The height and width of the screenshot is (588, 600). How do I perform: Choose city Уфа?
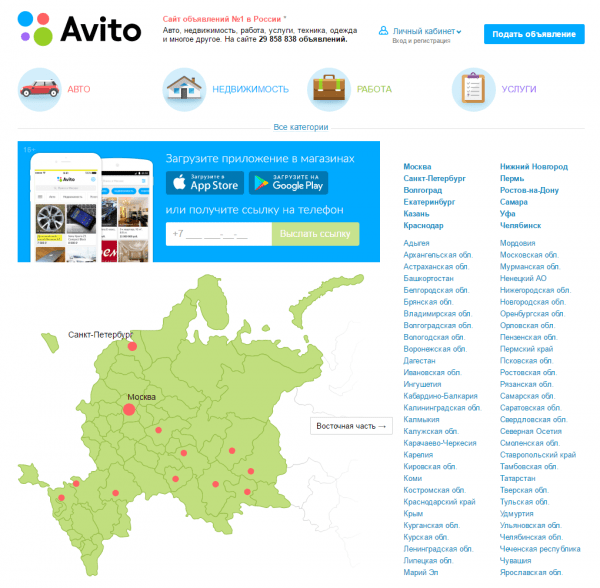pyautogui.click(x=507, y=214)
